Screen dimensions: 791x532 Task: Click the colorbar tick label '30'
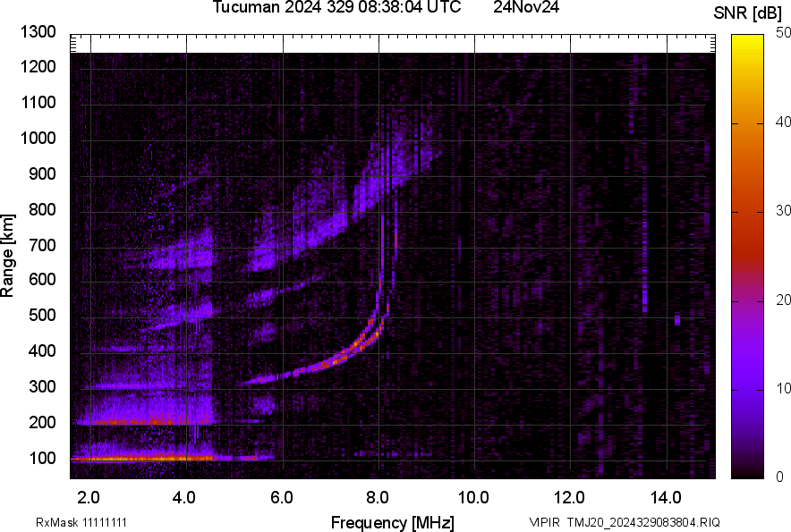(783, 211)
